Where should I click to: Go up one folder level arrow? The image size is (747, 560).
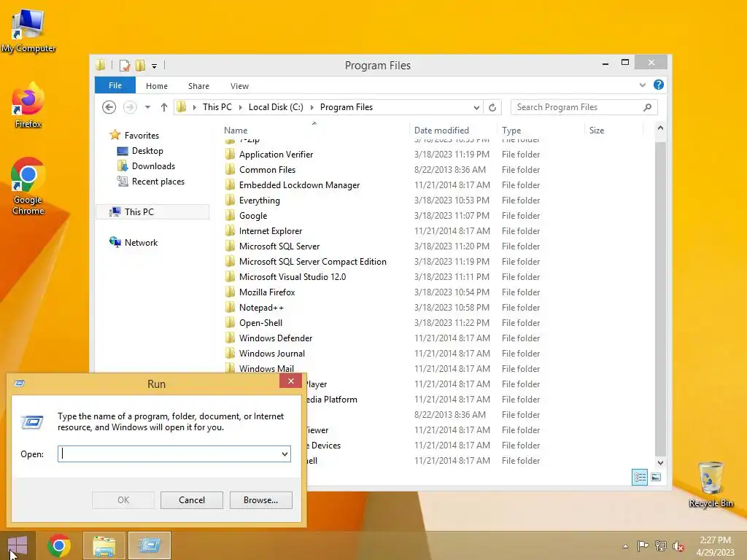point(164,107)
